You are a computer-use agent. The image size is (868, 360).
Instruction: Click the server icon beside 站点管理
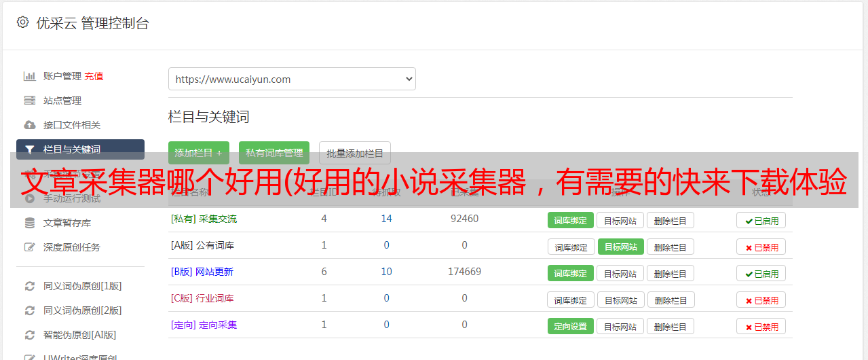(29, 101)
